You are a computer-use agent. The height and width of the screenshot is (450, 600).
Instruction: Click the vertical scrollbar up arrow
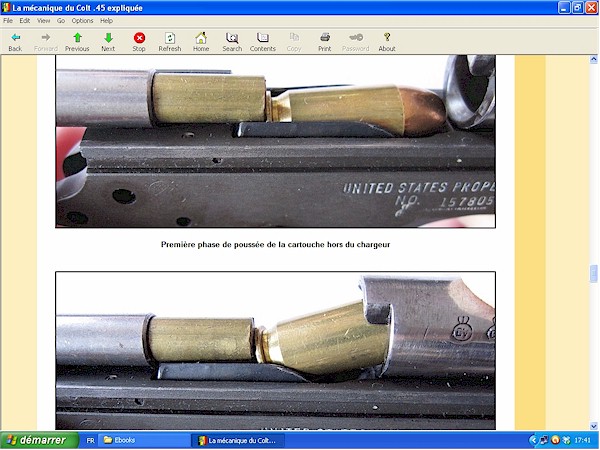(593, 59)
